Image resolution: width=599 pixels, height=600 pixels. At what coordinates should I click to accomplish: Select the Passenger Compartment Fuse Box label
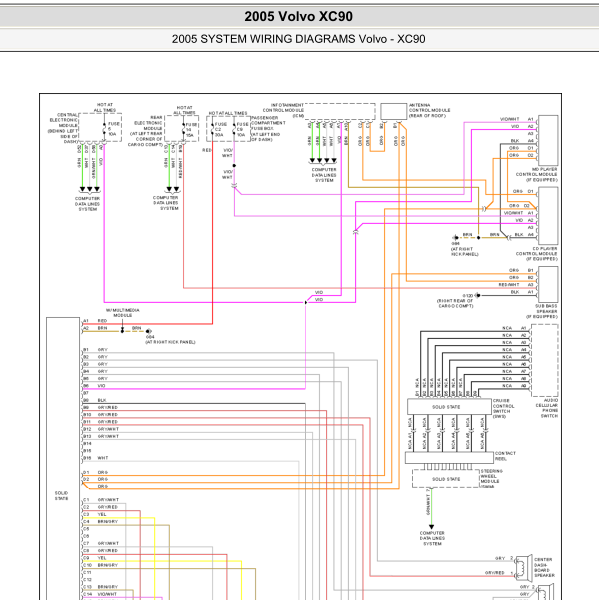click(268, 129)
